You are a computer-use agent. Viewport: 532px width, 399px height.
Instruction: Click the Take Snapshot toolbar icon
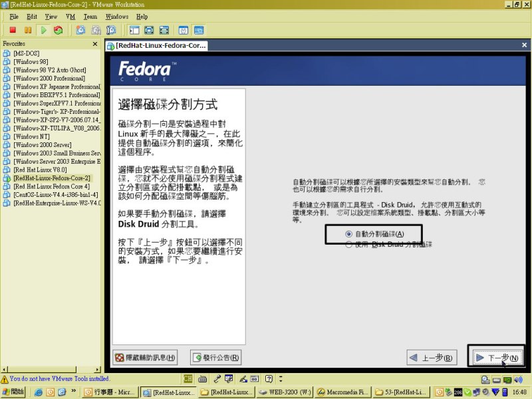point(80,30)
